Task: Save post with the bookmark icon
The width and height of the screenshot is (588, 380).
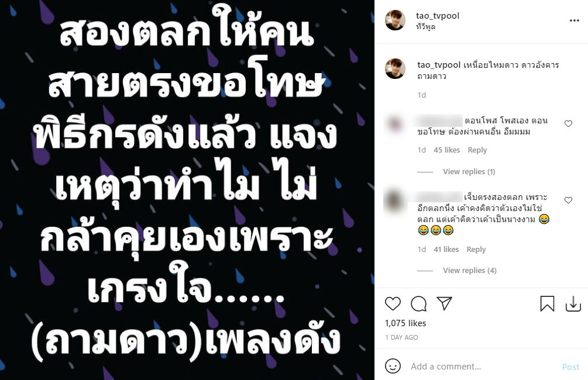Action: 547,303
